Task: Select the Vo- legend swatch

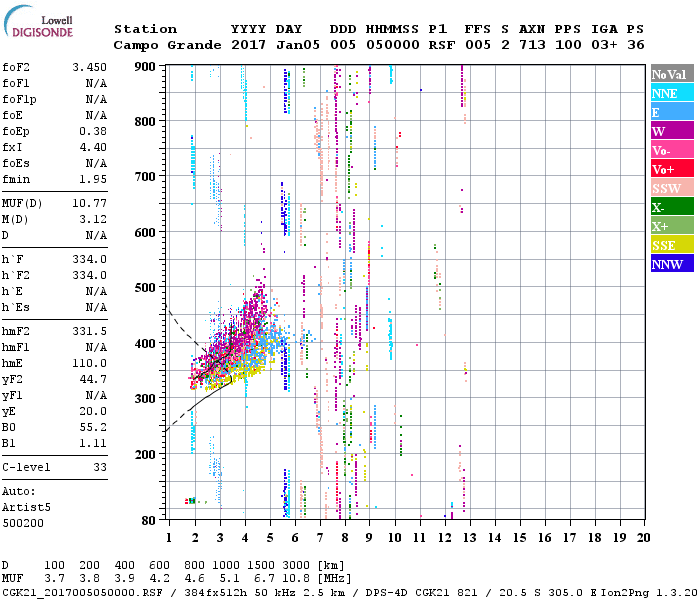Action: (672, 150)
